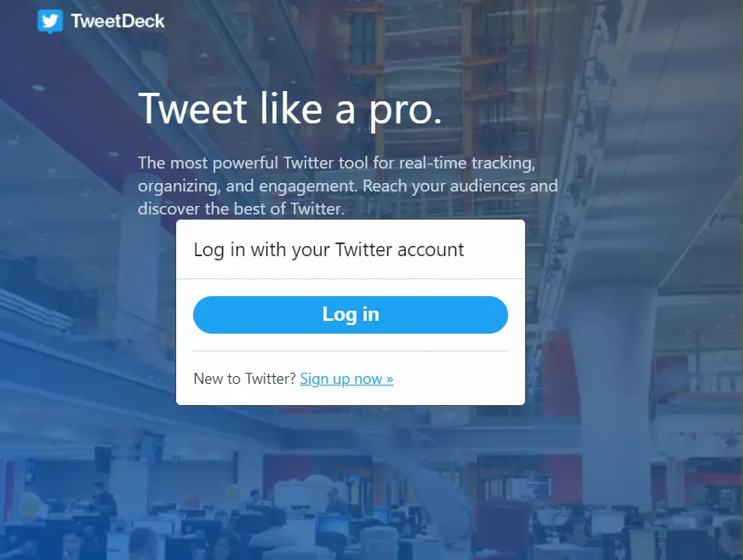Click the word Tweet in the headline
The width and height of the screenshot is (743, 560).
pos(193,108)
